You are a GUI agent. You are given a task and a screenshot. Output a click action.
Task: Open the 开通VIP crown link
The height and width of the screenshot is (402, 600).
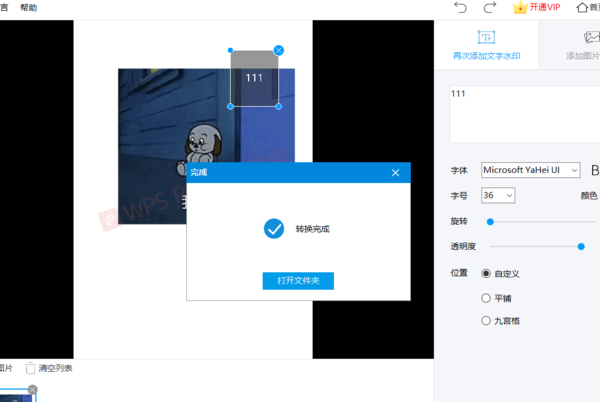coord(536,7)
